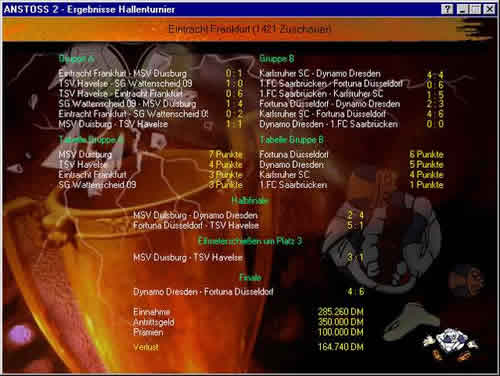This screenshot has height=376, width=500.
Task: Click match 'Eintracht Frankfurt - SG Wattenscheid 09'
Action: (133, 114)
